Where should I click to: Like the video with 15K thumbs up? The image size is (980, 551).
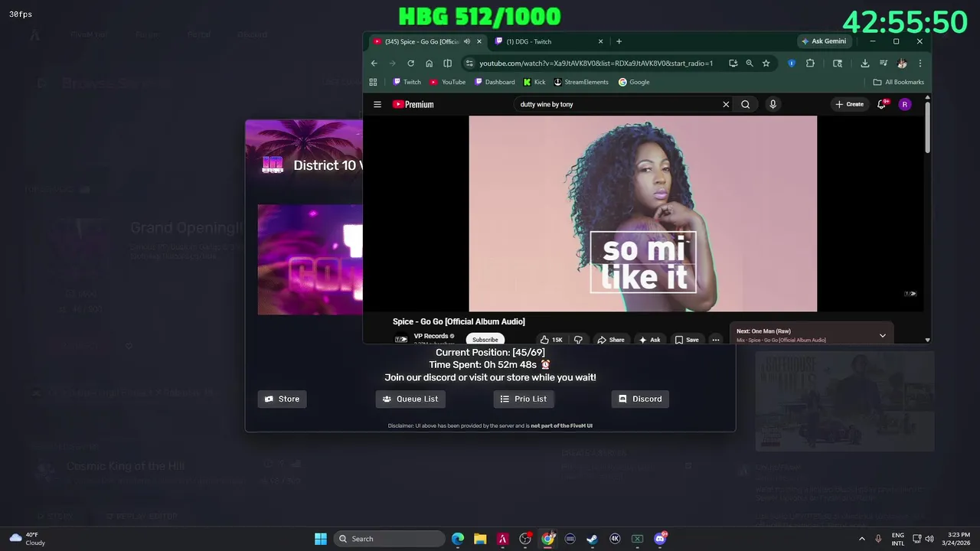(550, 340)
